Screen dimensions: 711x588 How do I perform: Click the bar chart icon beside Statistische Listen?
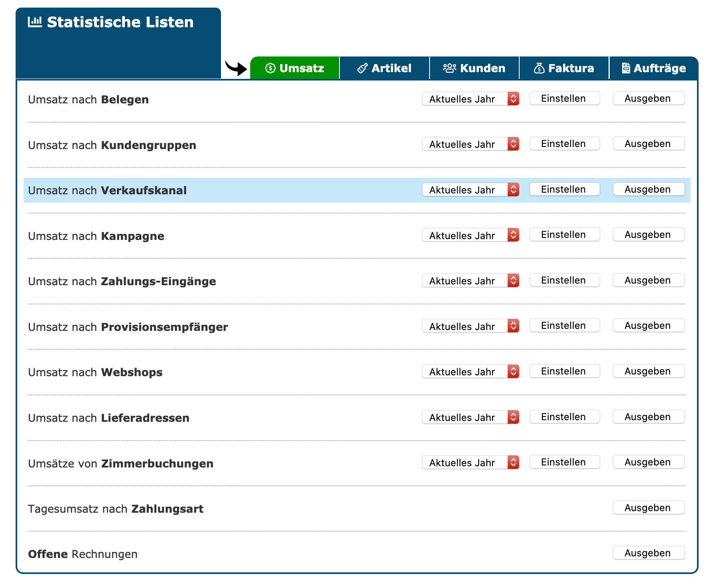pyautogui.click(x=35, y=22)
